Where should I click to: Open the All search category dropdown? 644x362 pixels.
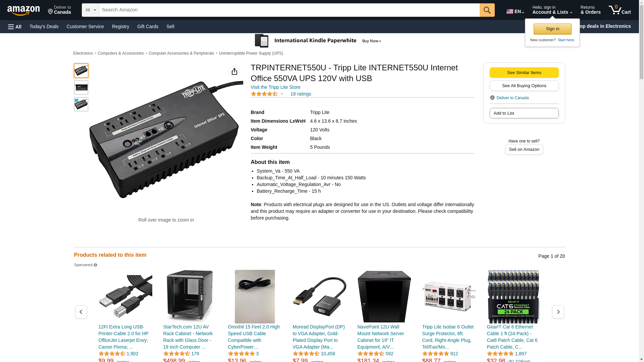tap(91, 10)
